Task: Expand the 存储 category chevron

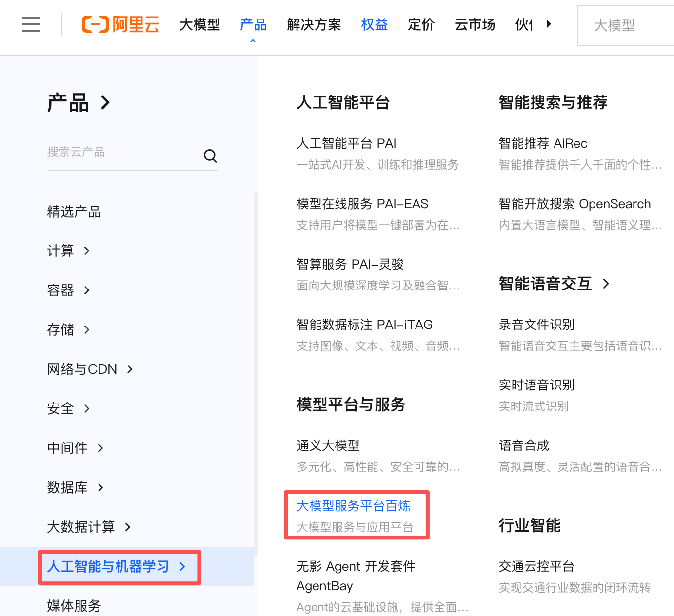Action: (87, 330)
